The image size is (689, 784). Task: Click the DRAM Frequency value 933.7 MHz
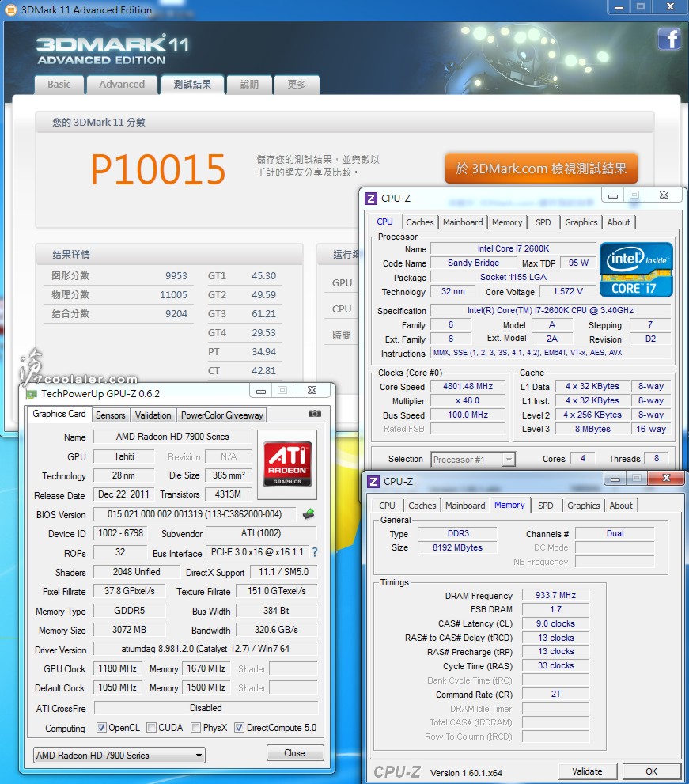pyautogui.click(x=555, y=596)
